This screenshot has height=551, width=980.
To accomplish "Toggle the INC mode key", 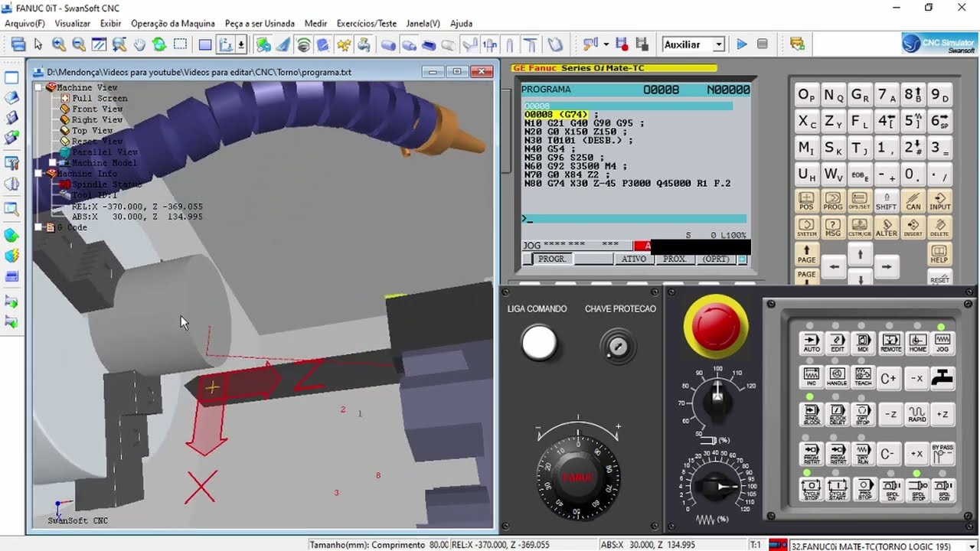I will click(812, 376).
